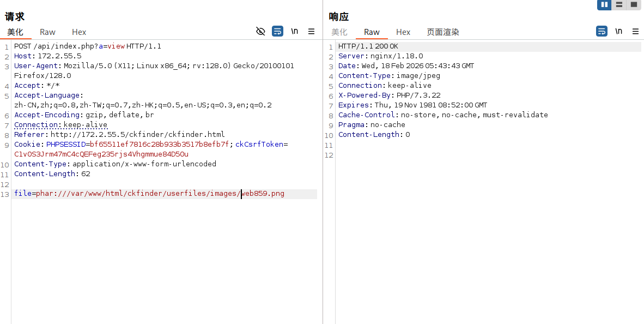Click request Content-Type x-www-form-urlencoded line
This screenshot has width=644, height=324.
tap(115, 164)
